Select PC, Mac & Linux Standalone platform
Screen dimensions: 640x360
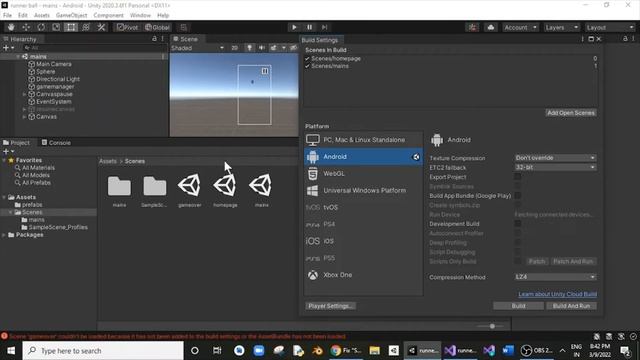click(363, 140)
